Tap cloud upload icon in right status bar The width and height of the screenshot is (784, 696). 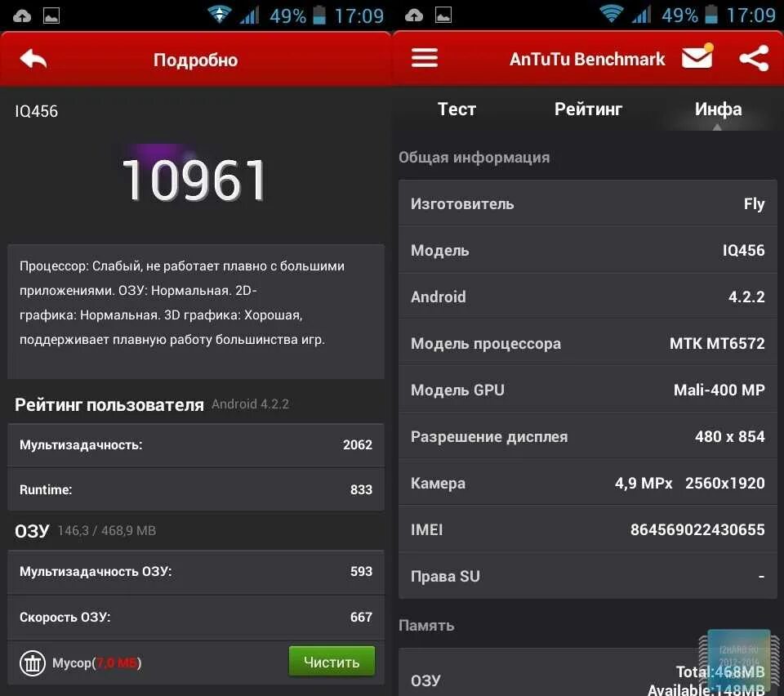(x=413, y=16)
